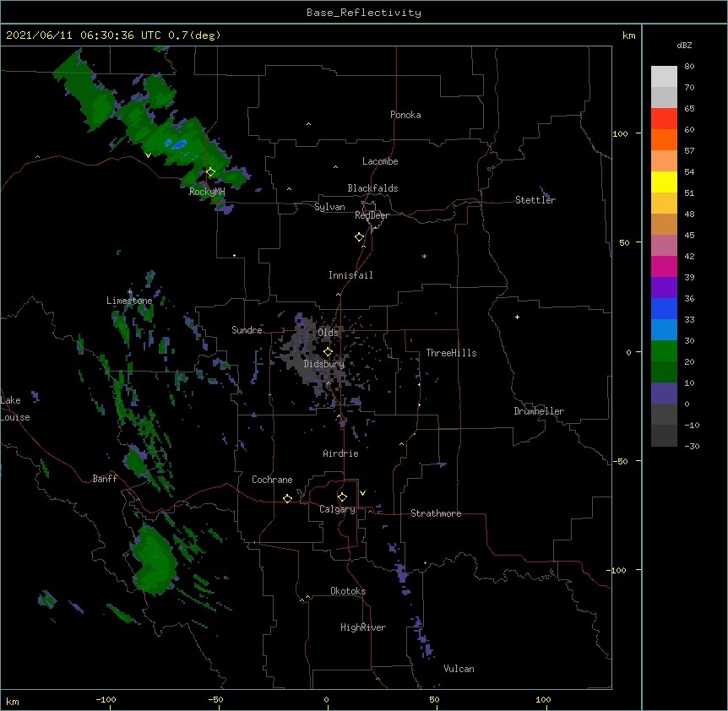Screen dimensions: 728x711
Task: Click the slate 0-10 dBZ legend swatch
Action: [664, 393]
